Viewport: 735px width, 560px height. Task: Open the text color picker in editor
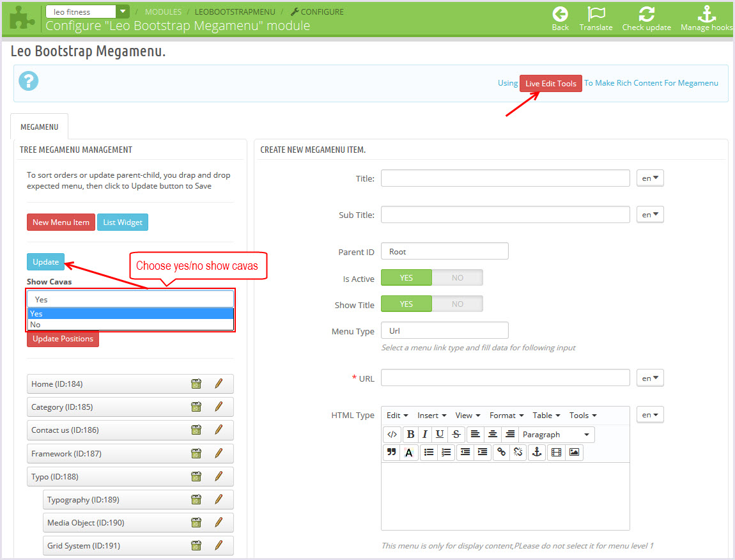(x=409, y=452)
